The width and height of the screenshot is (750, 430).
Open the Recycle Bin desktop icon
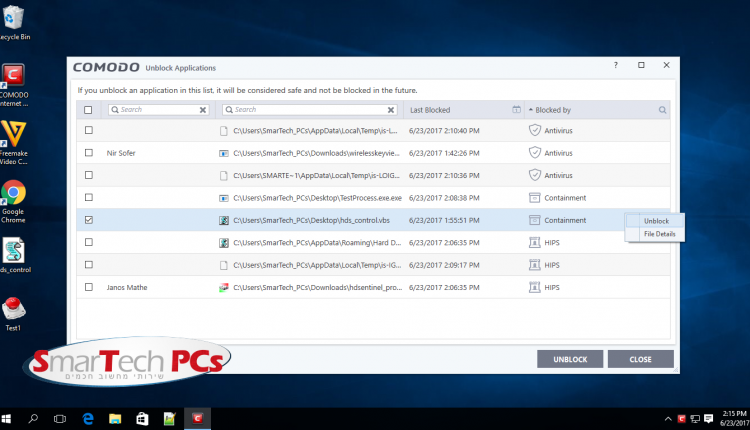[x=13, y=22]
